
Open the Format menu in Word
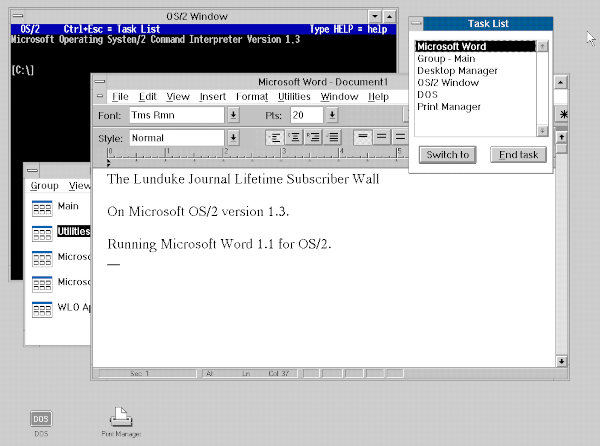tap(252, 96)
